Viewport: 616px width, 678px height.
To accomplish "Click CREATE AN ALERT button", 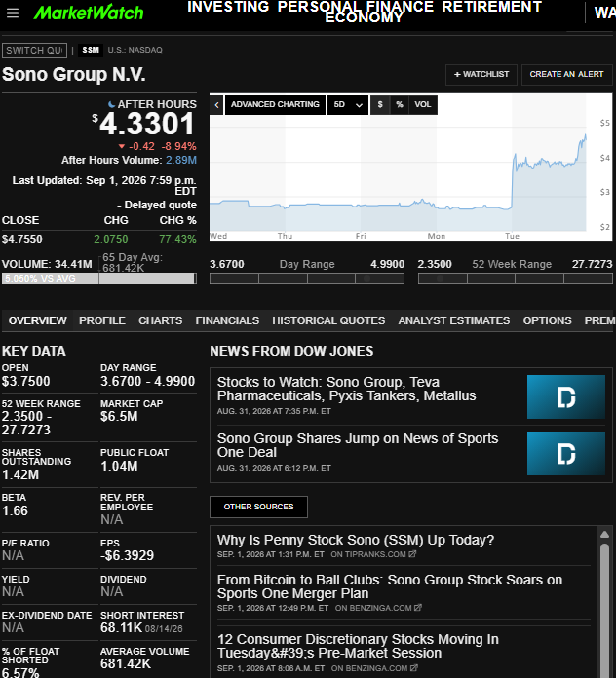I will [x=566, y=74].
